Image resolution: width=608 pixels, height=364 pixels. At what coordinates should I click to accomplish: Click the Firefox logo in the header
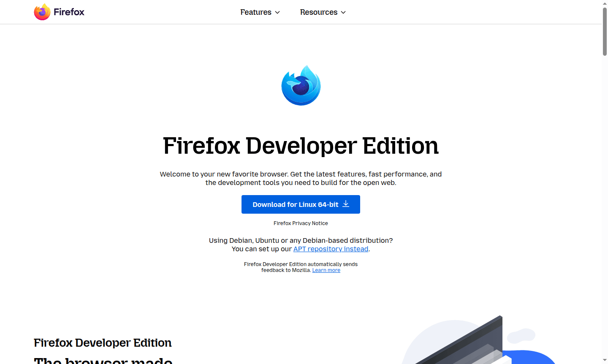[x=41, y=11]
